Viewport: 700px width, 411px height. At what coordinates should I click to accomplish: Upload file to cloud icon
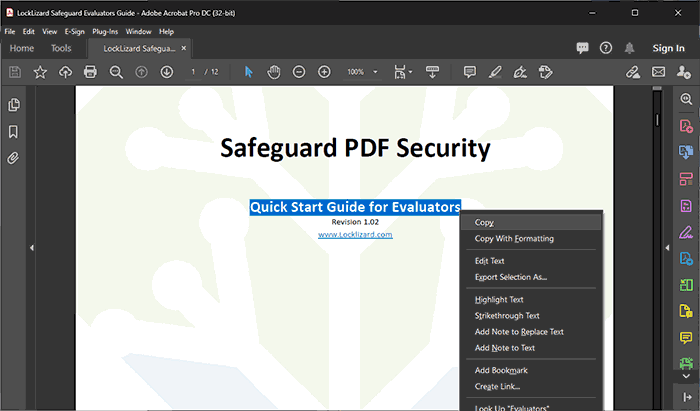tap(65, 72)
